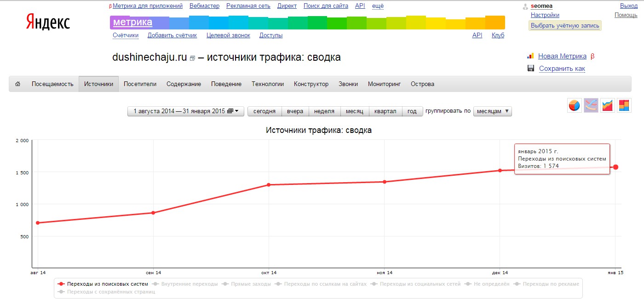This screenshot has width=644, height=305.
Task: Open the top API link
Action: [360, 6]
